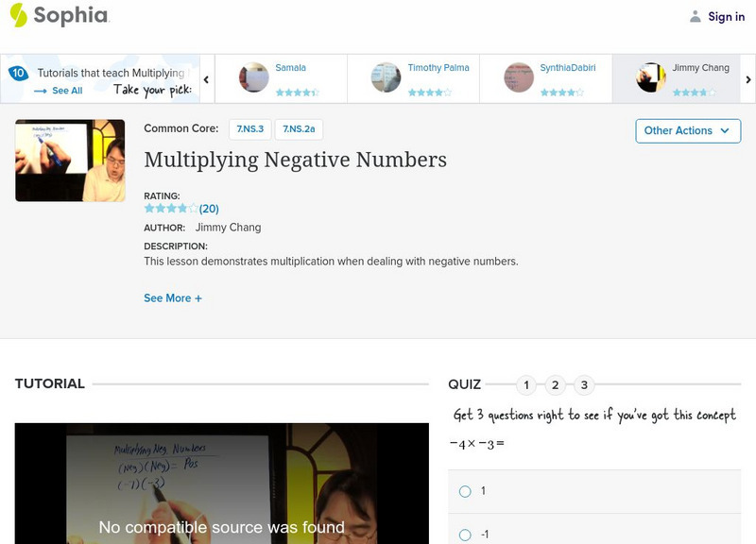Image resolution: width=756 pixels, height=544 pixels.
Task: Open author Jimmy Chang's profile
Action: 228,228
